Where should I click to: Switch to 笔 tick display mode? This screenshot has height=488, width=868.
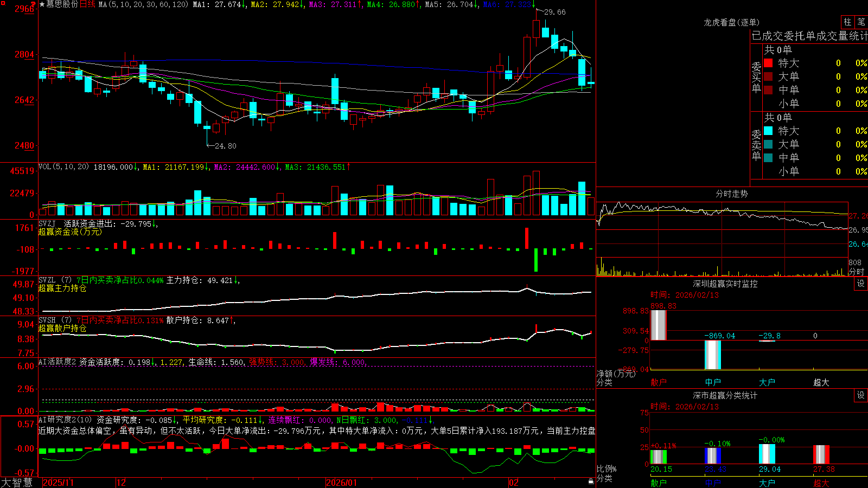click(x=861, y=22)
